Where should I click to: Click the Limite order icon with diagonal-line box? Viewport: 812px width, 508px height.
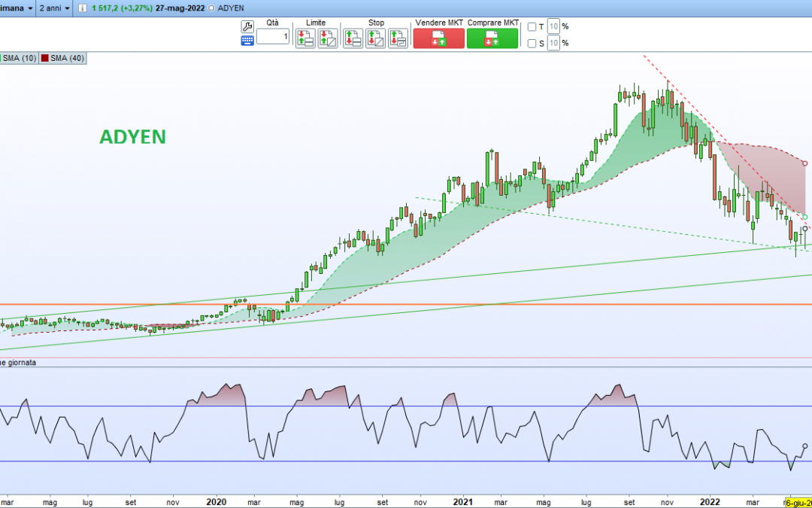[x=328, y=39]
